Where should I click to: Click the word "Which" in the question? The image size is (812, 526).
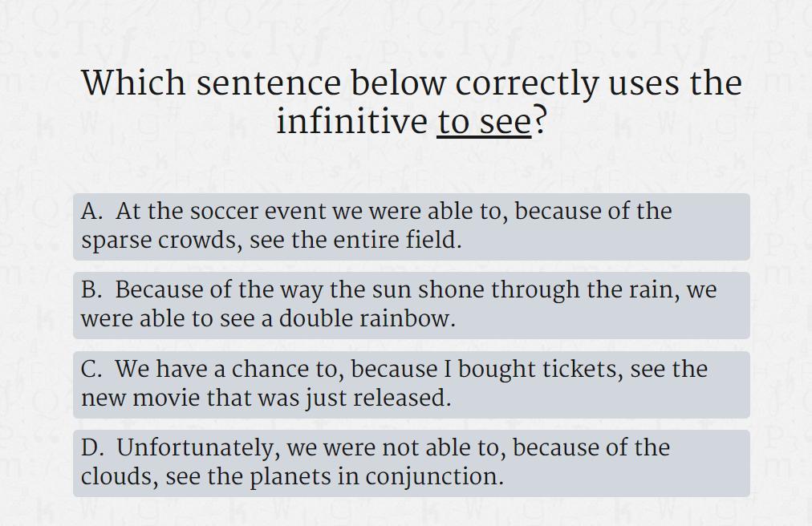[133, 83]
